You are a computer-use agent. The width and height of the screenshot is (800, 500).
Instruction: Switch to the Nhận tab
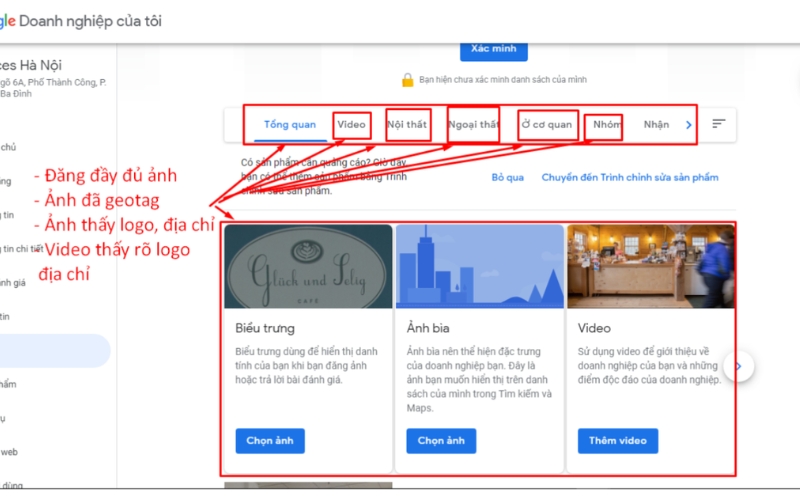656,125
